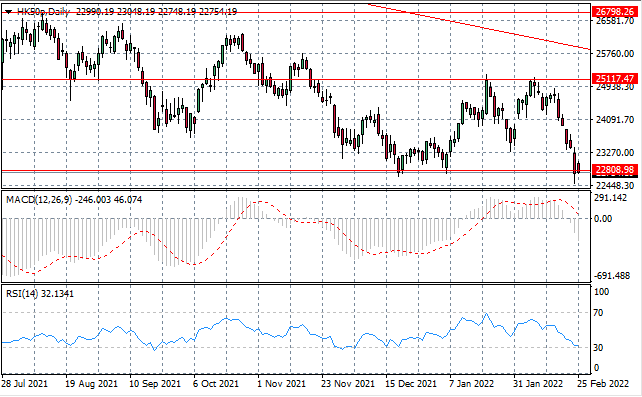Select the RSI 30 level label
642x397 pixels.
click(598, 347)
